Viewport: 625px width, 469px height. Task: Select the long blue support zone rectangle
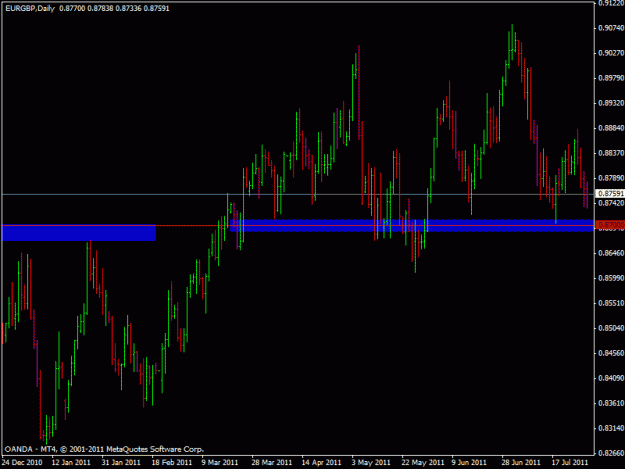412,226
